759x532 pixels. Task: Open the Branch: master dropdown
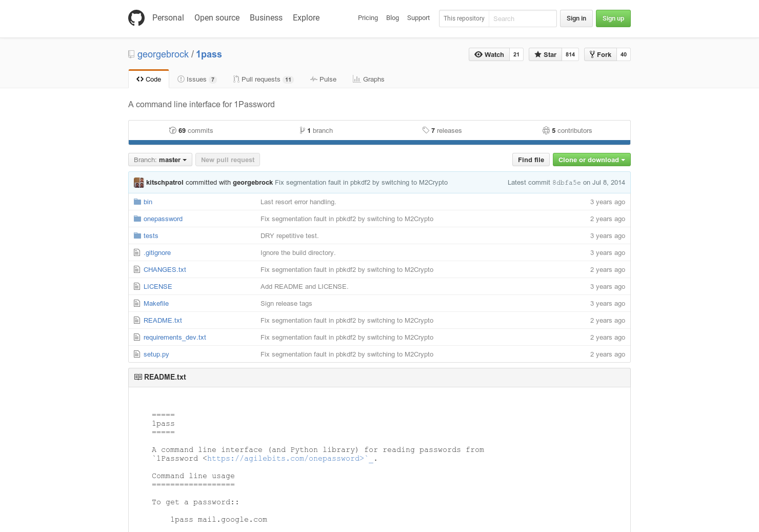click(x=160, y=160)
